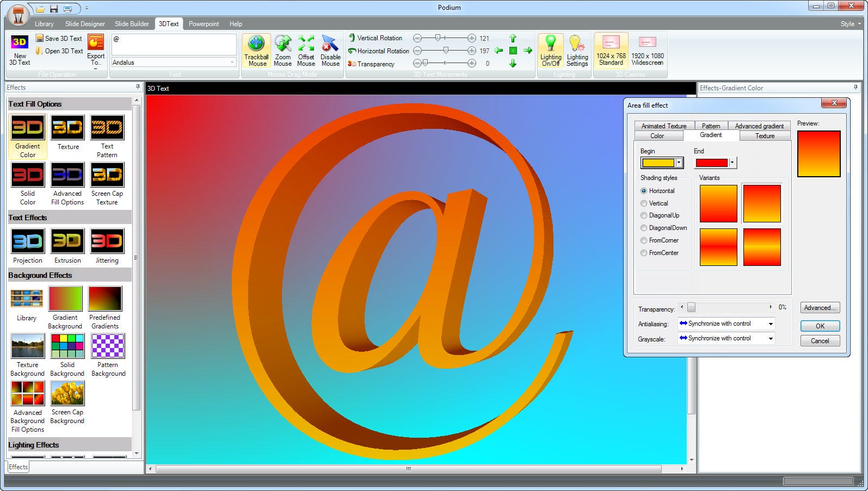Select Texture Background effect
The image size is (868, 491).
(x=28, y=355)
